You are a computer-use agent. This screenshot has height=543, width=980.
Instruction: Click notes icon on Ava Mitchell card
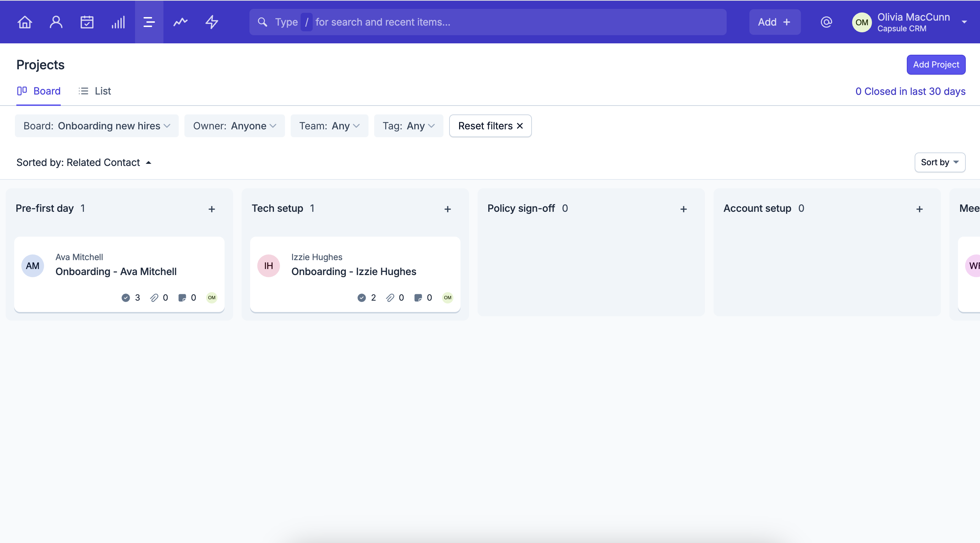click(x=182, y=297)
